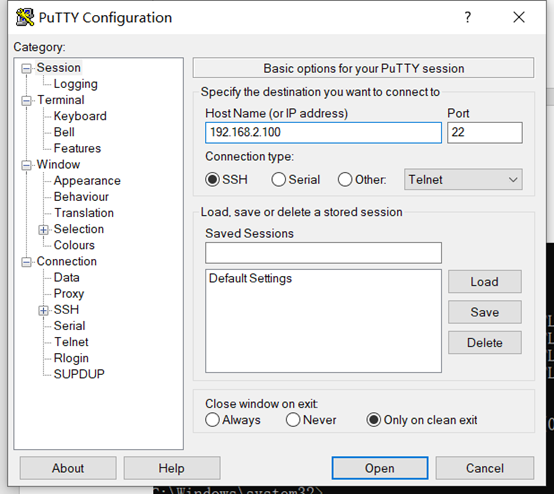Open the Logging category page
Image resolution: width=554 pixels, height=494 pixels.
[x=76, y=84]
